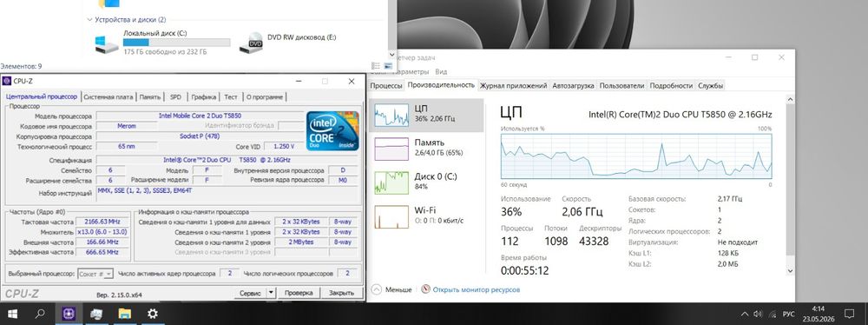Image resolution: width=868 pixels, height=325 pixels.
Task: Select Локальный диск (C:) drive icon
Action: pos(106,44)
